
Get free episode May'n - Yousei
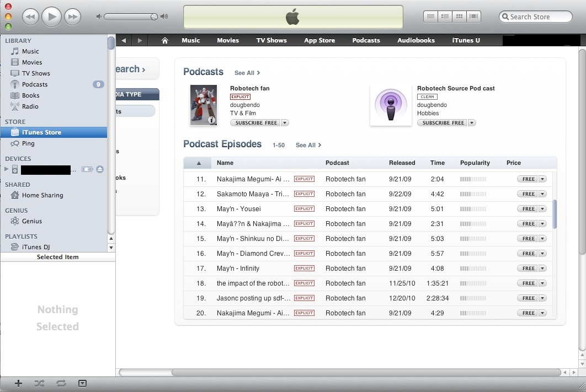(528, 209)
